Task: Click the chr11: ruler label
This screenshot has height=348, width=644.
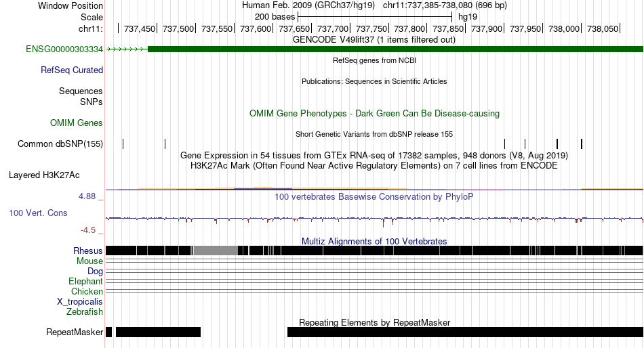Action: click(x=90, y=28)
